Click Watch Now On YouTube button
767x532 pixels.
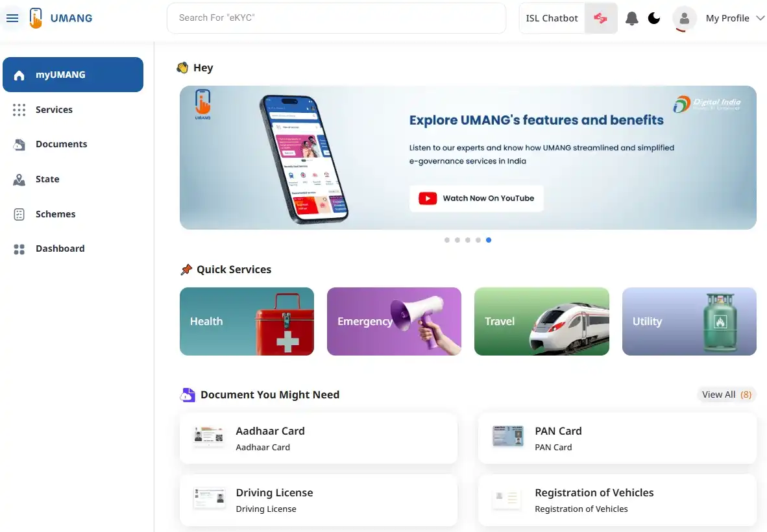point(476,199)
